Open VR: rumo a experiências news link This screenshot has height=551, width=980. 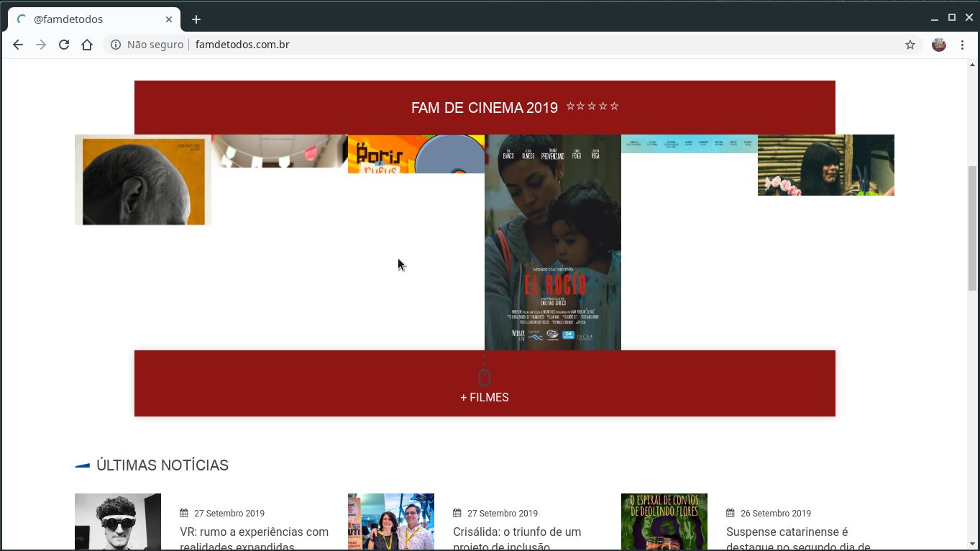pos(254,539)
